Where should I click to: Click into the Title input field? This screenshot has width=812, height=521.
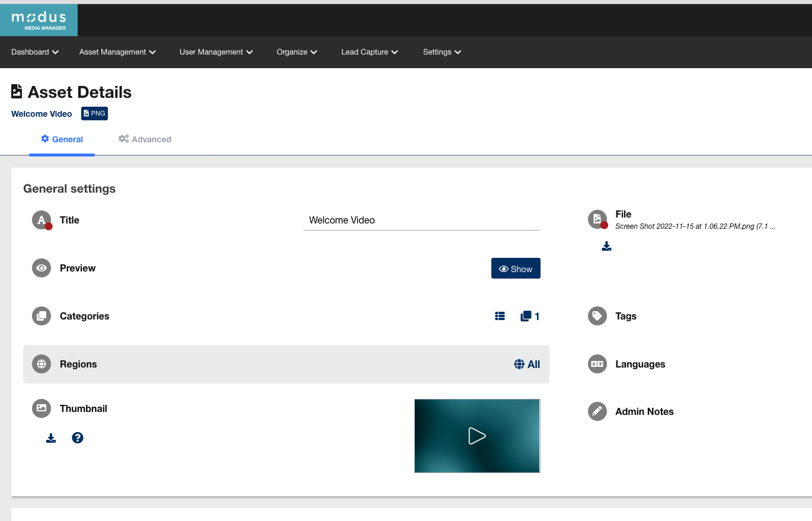421,220
